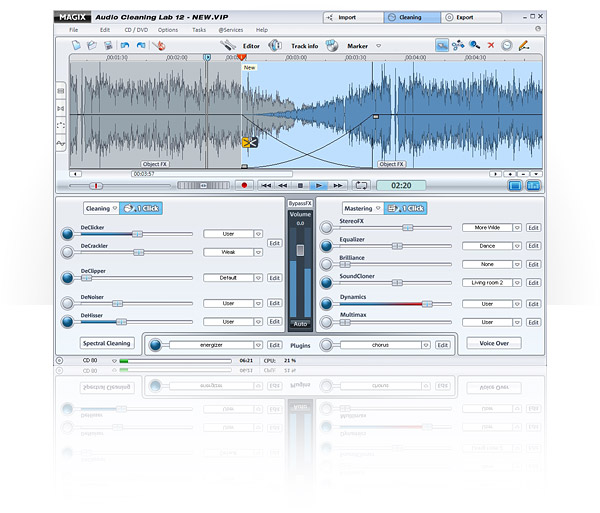Stop playback
This screenshot has height=513, width=600.
click(300, 186)
